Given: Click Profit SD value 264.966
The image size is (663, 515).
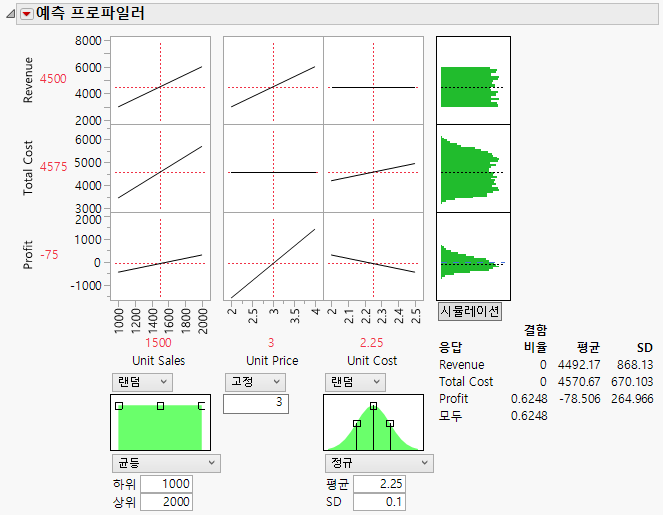Looking at the screenshot, I should (632, 399).
